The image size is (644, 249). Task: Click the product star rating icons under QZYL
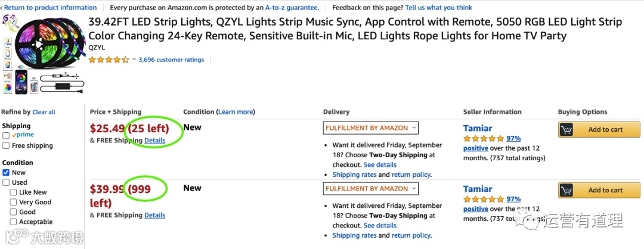pos(109,60)
